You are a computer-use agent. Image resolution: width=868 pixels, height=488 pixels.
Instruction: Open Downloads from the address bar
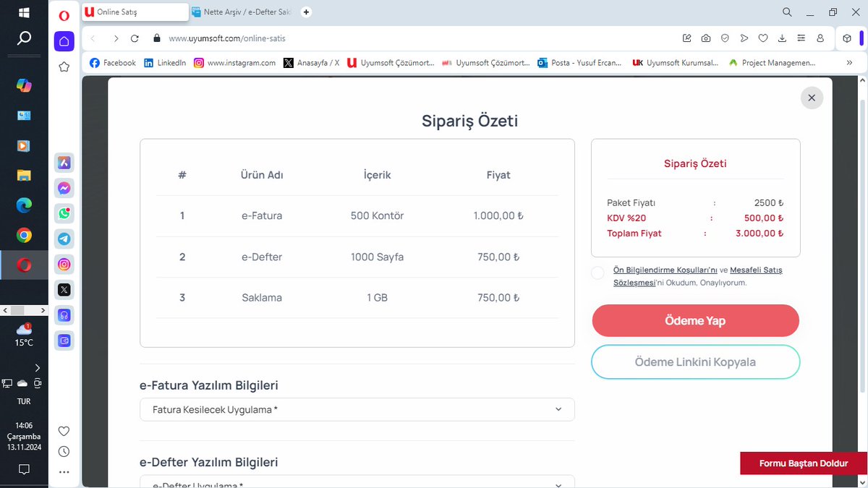pyautogui.click(x=782, y=38)
